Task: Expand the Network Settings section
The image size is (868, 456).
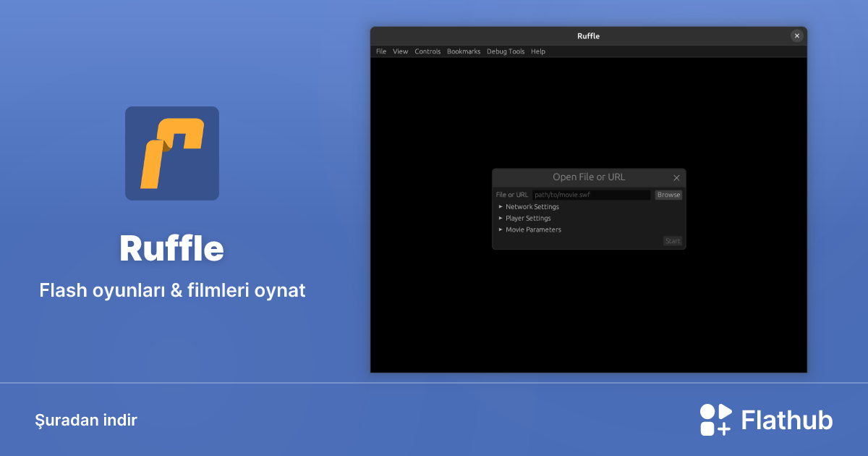Action: (532, 206)
